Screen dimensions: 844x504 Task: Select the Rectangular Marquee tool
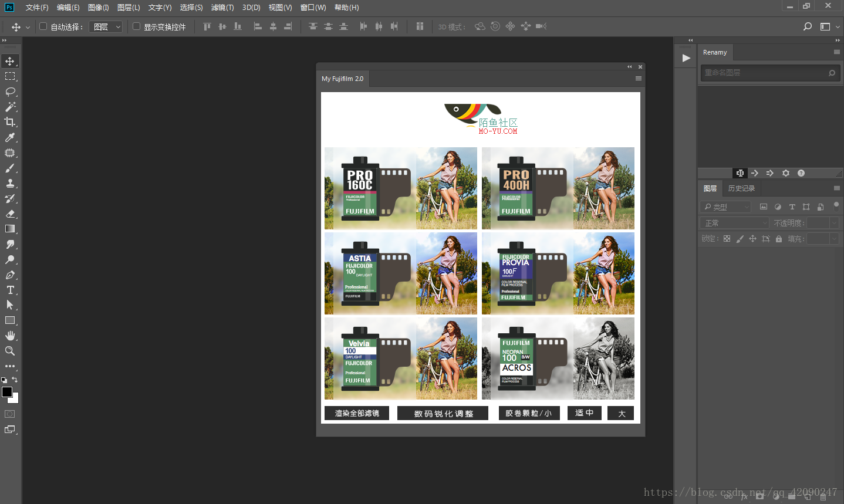click(10, 76)
